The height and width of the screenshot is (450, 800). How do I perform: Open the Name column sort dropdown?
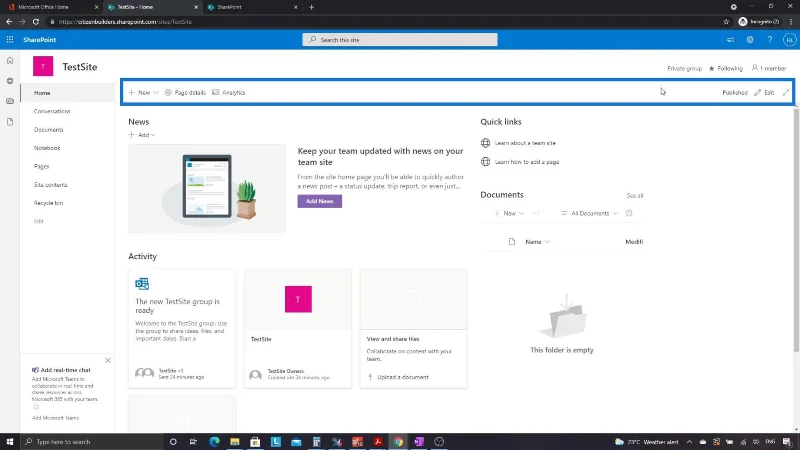537,242
